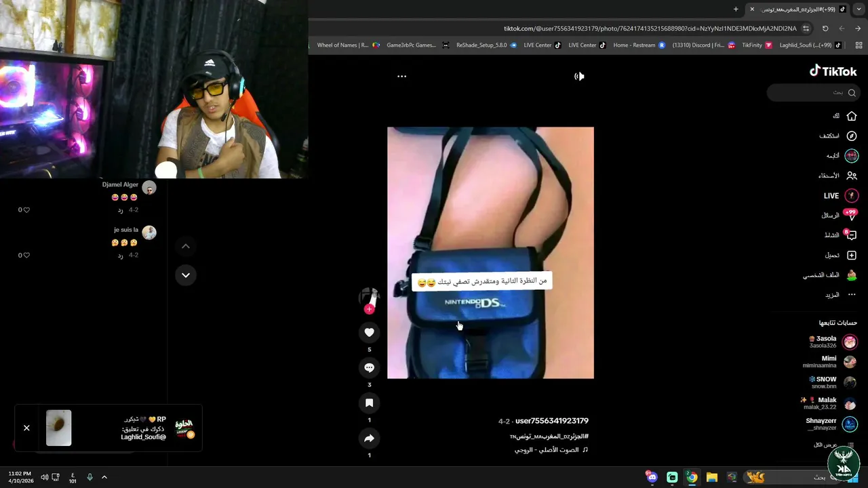Open the For You home page (لك)
Viewport: 868px width, 488px height.
click(x=845, y=116)
